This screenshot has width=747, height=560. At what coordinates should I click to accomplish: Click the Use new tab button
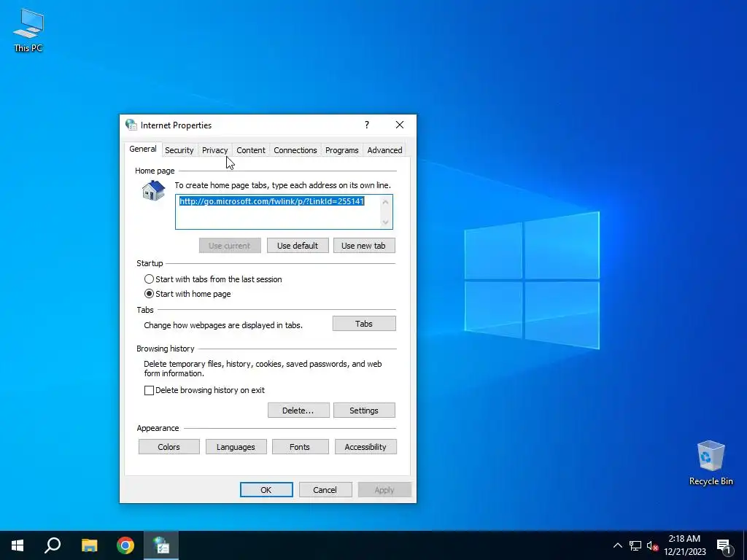point(364,245)
